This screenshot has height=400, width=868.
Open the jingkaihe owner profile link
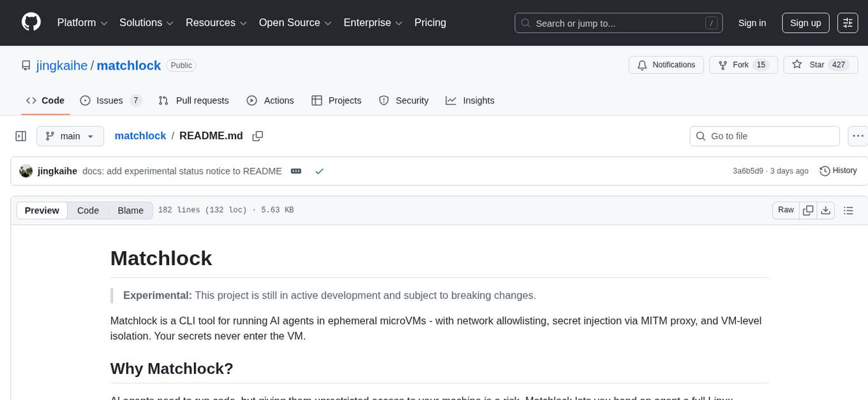click(x=62, y=65)
